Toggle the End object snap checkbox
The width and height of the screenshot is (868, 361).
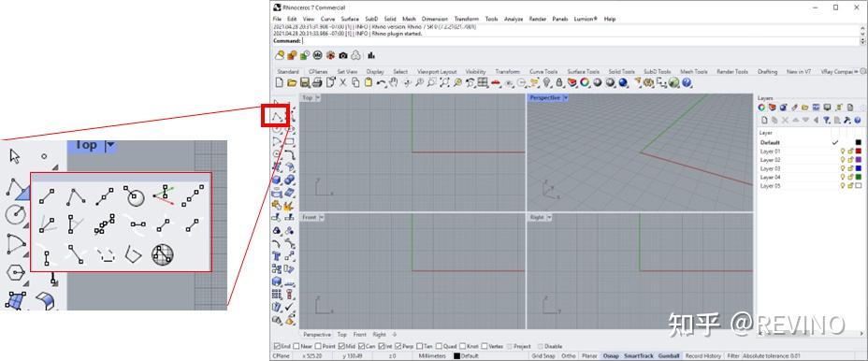coord(277,347)
